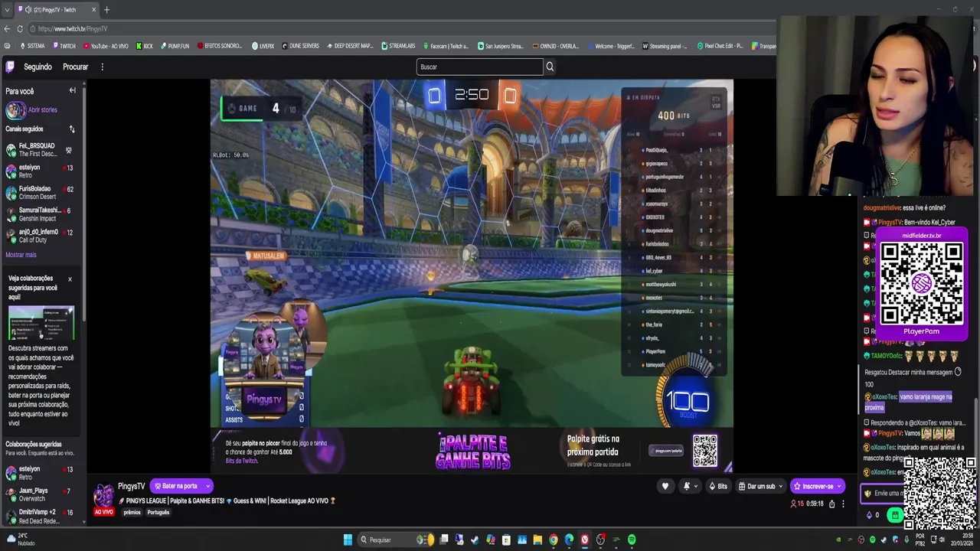
Task: Click the collaborations preview thumbnail
Action: coord(41,323)
